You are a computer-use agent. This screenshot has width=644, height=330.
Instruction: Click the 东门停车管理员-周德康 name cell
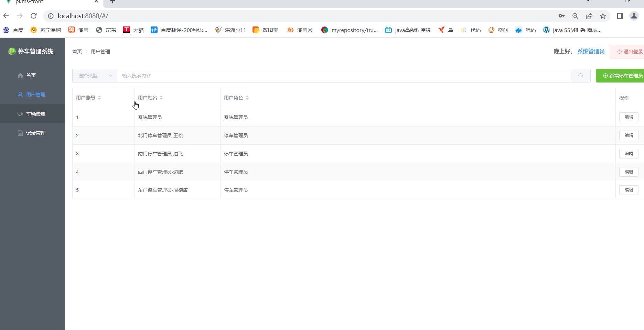click(x=163, y=190)
